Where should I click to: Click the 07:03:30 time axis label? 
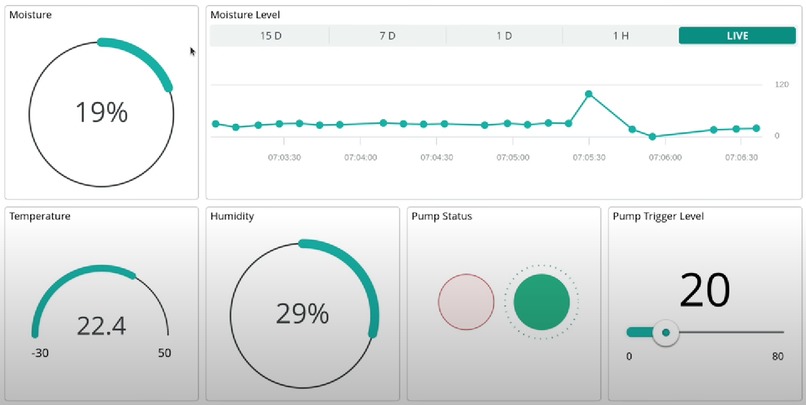(x=284, y=157)
